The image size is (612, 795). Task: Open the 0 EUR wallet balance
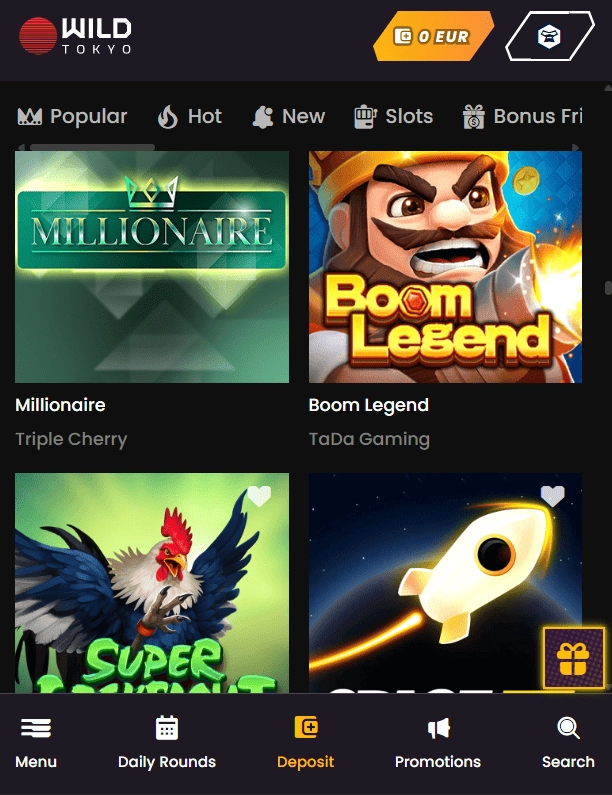(432, 37)
